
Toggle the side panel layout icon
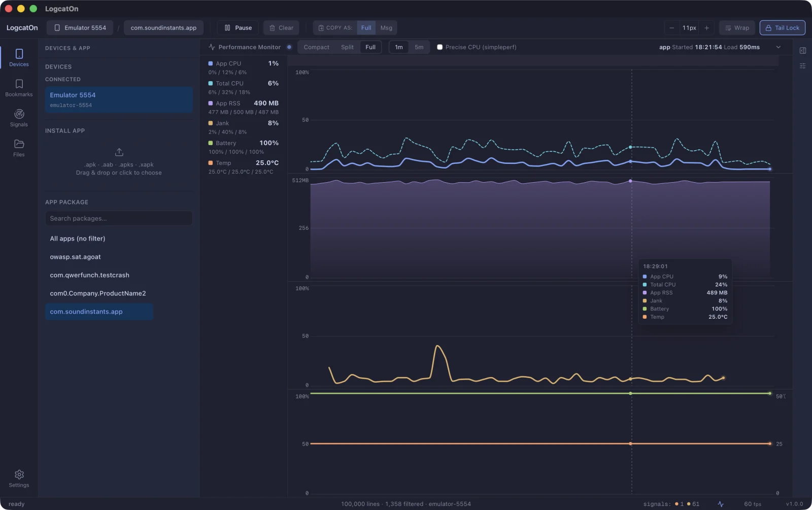pyautogui.click(x=802, y=50)
